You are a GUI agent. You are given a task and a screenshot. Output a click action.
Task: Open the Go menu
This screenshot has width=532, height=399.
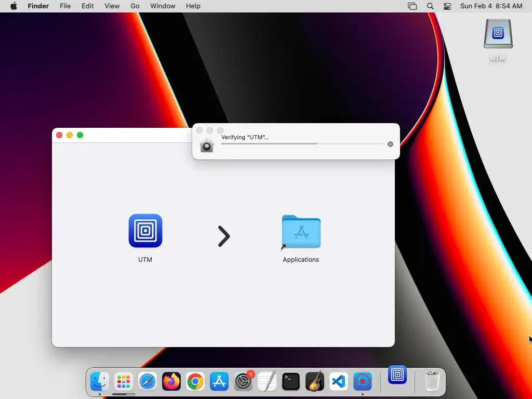[135, 6]
